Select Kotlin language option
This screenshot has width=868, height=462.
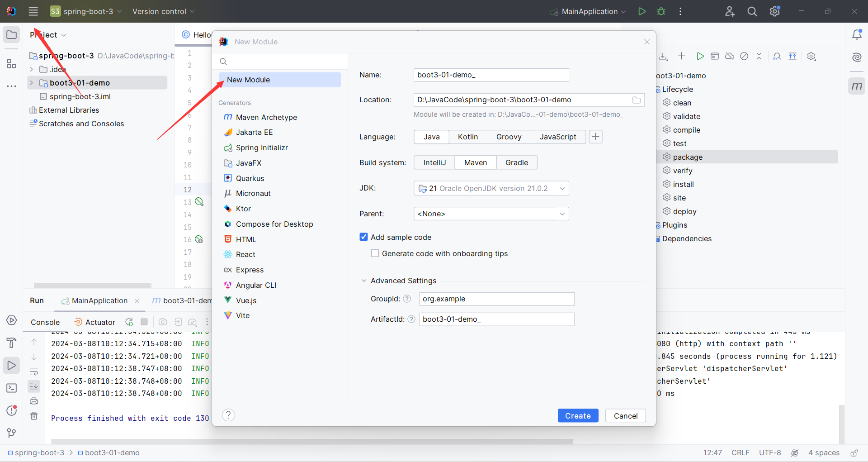[468, 137]
